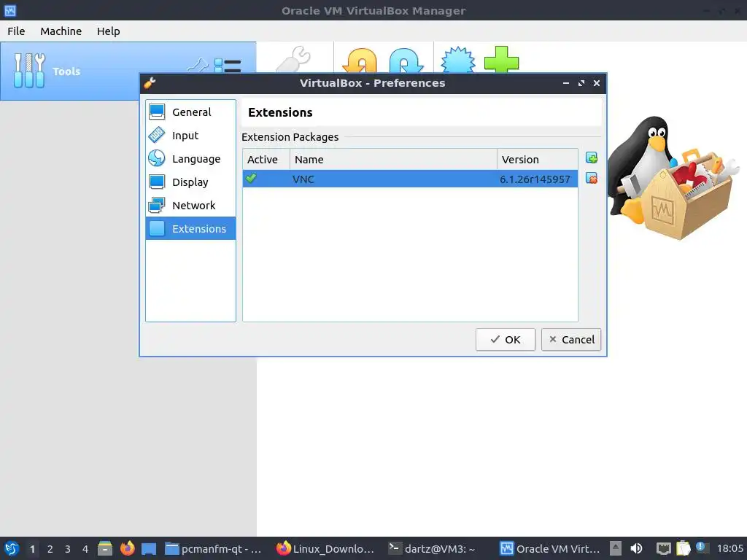Click the green plus Add machine icon
The width and height of the screenshot is (747, 560).
click(x=501, y=60)
